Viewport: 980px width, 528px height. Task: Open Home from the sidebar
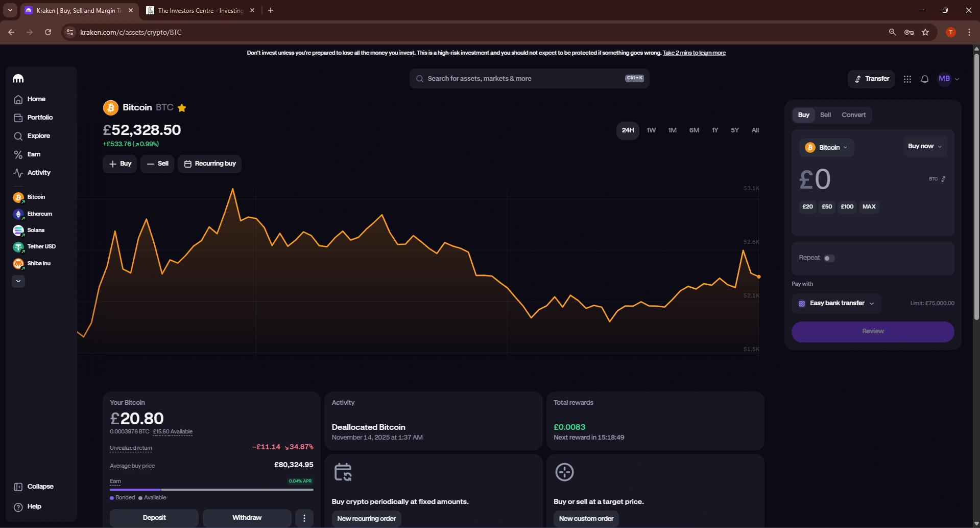(30, 99)
